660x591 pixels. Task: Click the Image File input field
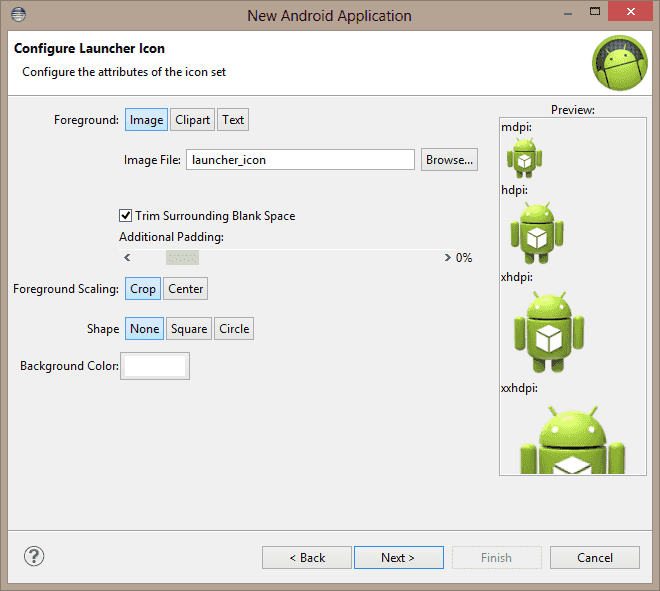click(300, 160)
